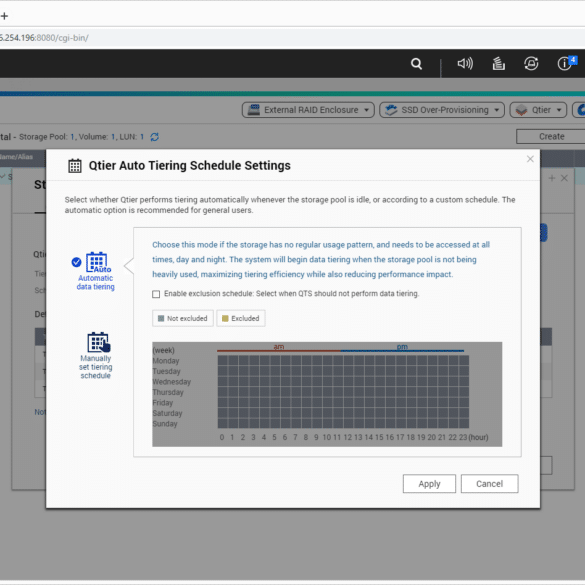Click the Saturday row label

168,413
